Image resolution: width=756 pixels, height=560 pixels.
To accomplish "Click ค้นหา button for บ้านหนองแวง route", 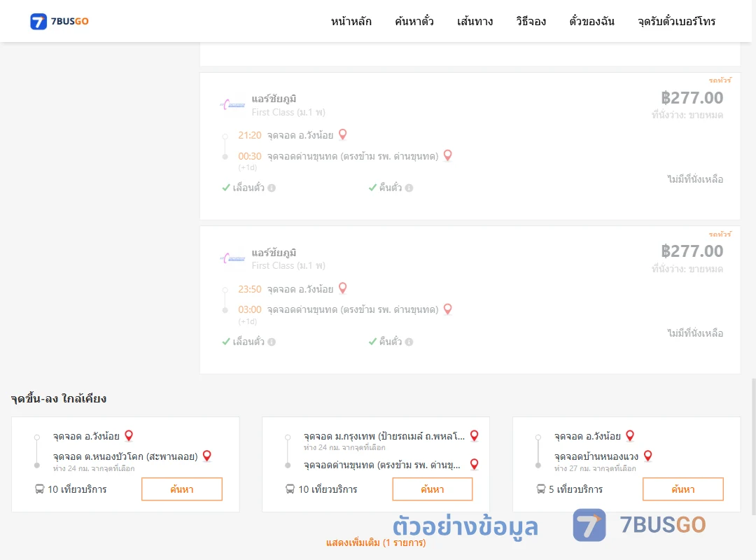I will pos(683,489).
